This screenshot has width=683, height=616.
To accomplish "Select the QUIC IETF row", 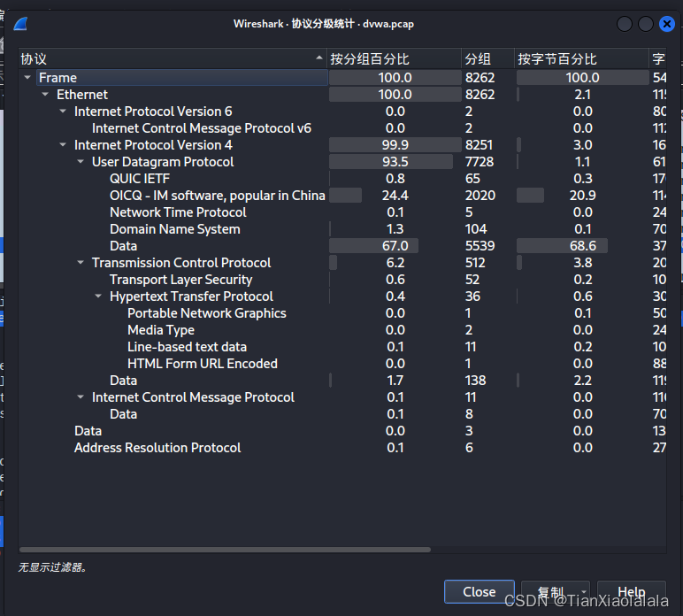I will (x=342, y=179).
